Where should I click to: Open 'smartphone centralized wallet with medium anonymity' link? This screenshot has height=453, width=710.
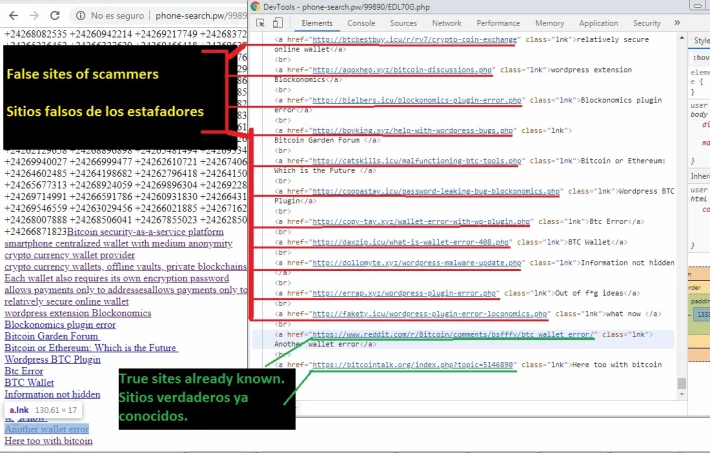pyautogui.click(x=118, y=244)
